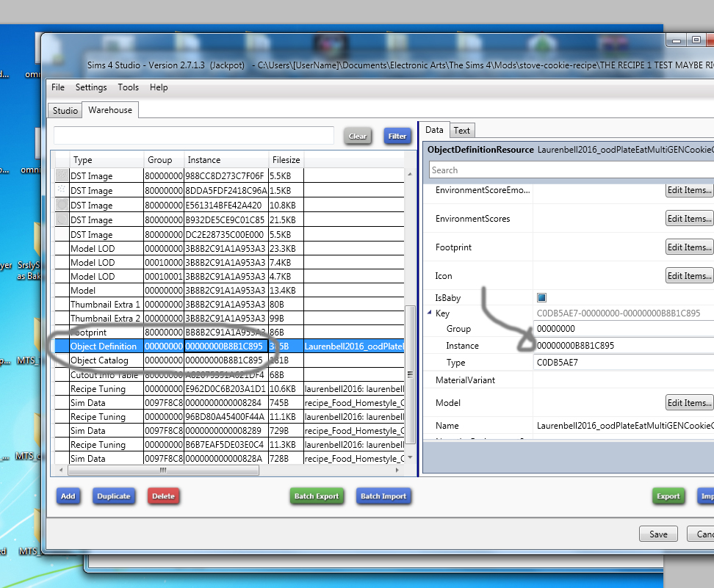Screen dimensions: 714x588
Task: Click the Save button
Action: click(658, 534)
